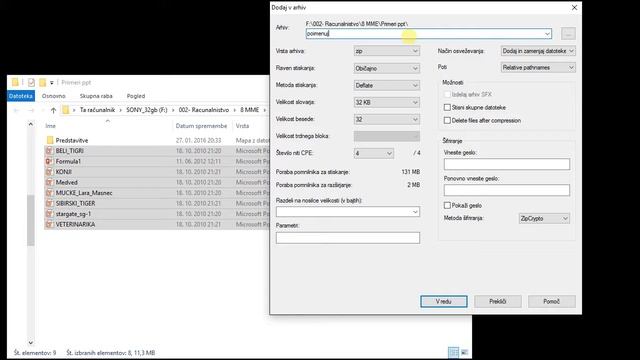Open the Način osveževanja dropdown
Screen dimensions: 640x360
[x=538, y=51]
